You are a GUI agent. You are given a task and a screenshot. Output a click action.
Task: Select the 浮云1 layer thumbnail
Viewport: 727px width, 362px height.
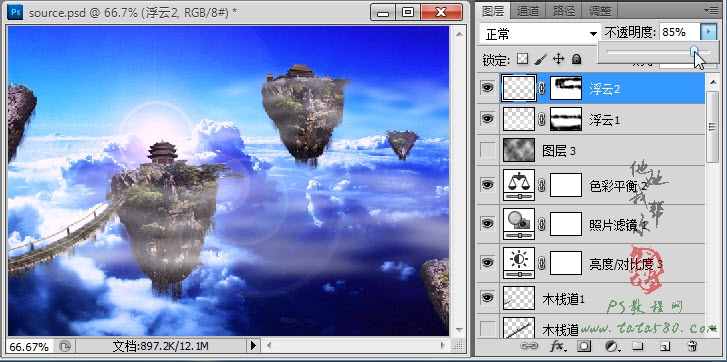(519, 119)
